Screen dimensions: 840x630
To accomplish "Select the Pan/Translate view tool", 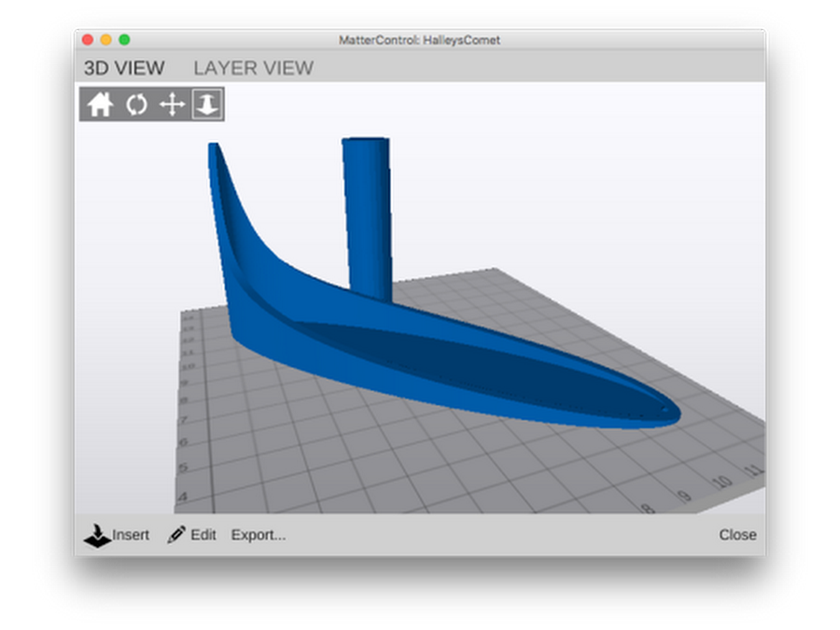I will (172, 104).
